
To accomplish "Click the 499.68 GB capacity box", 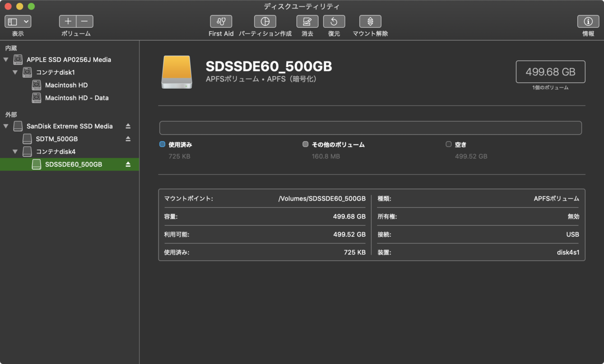I will click(550, 72).
